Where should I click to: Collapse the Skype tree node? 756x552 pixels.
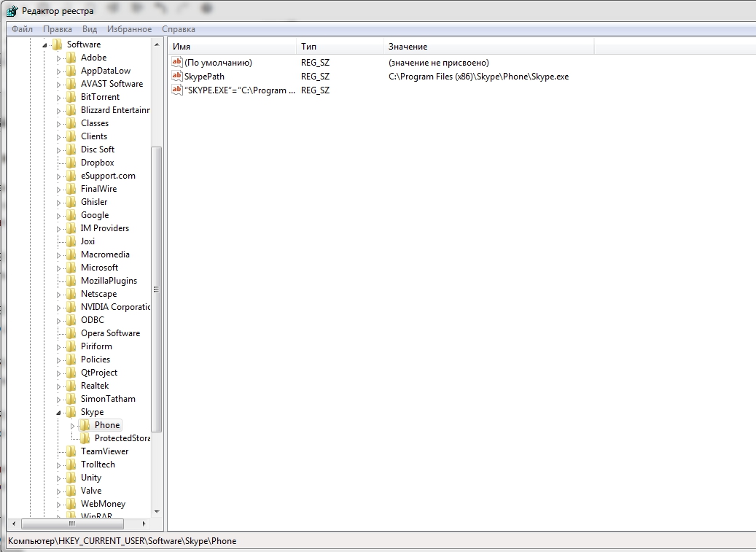point(59,413)
